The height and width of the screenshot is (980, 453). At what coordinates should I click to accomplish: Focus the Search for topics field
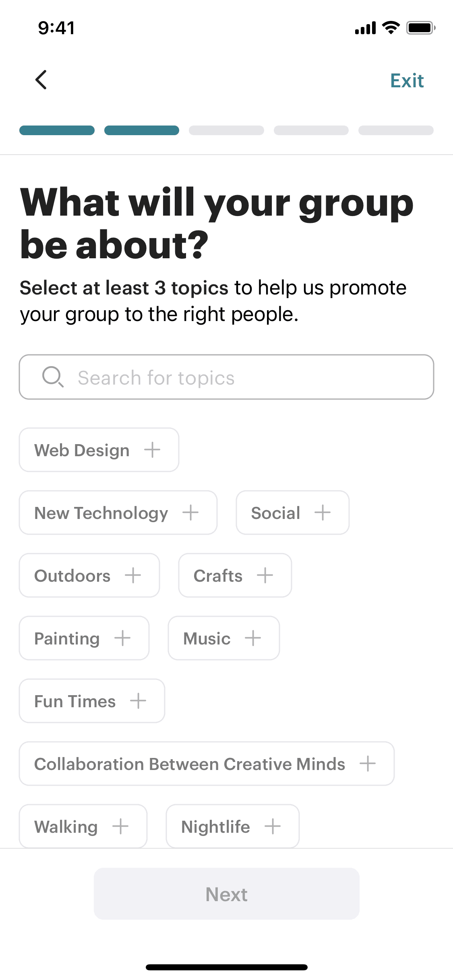tap(242, 377)
